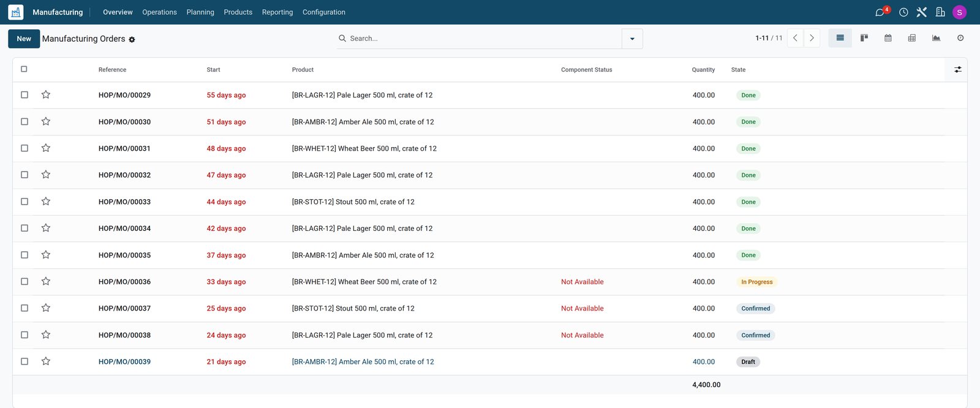This screenshot has height=408, width=980.
Task: Open the company switcher building icon
Action: (941, 12)
